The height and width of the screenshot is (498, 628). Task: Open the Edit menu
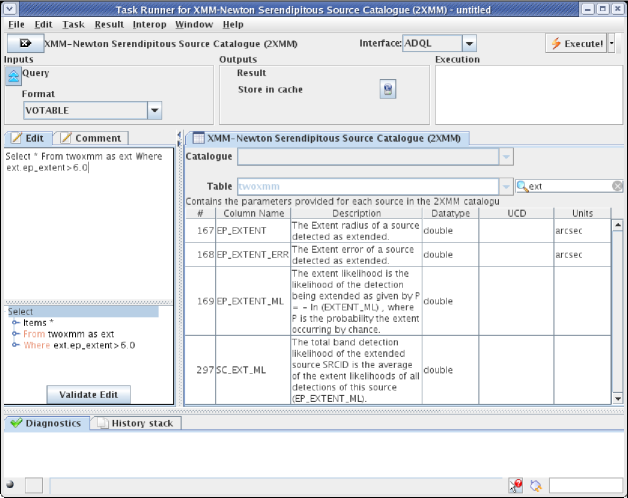pyautogui.click(x=43, y=24)
